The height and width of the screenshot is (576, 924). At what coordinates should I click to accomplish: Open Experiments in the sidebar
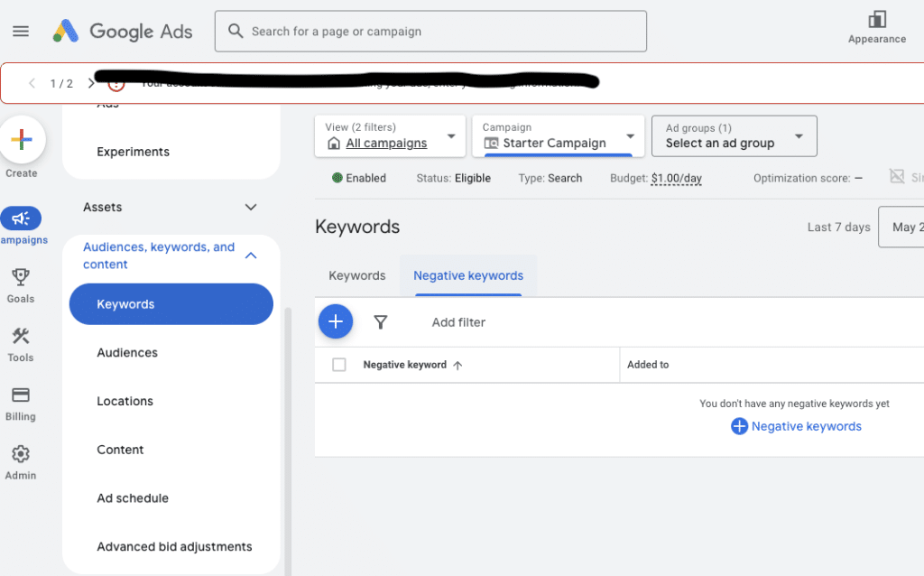coord(134,152)
